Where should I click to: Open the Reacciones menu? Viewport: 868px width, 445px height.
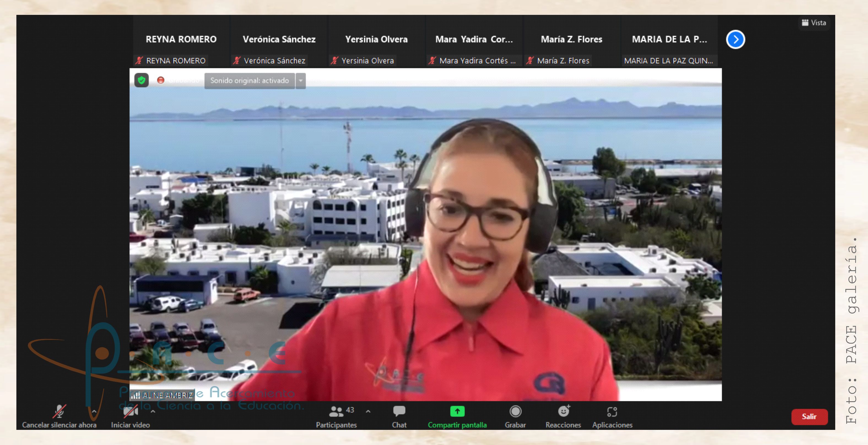coord(563,412)
